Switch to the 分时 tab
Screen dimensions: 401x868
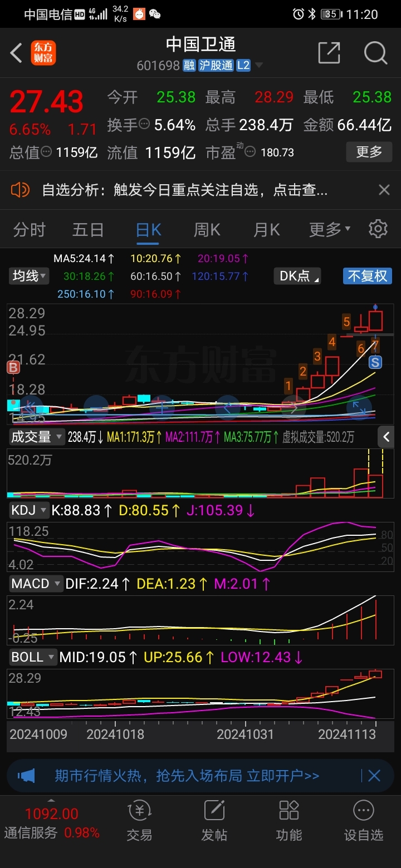click(x=29, y=229)
